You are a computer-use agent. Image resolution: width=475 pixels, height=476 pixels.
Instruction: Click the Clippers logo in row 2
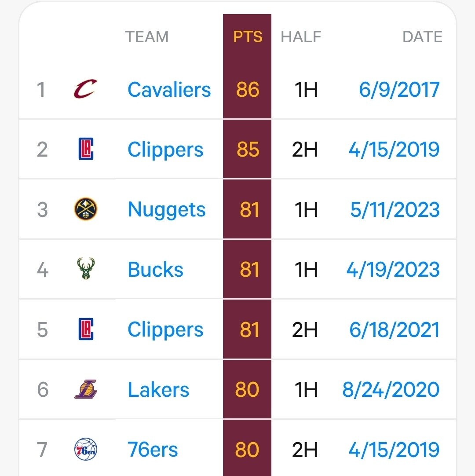(x=86, y=149)
